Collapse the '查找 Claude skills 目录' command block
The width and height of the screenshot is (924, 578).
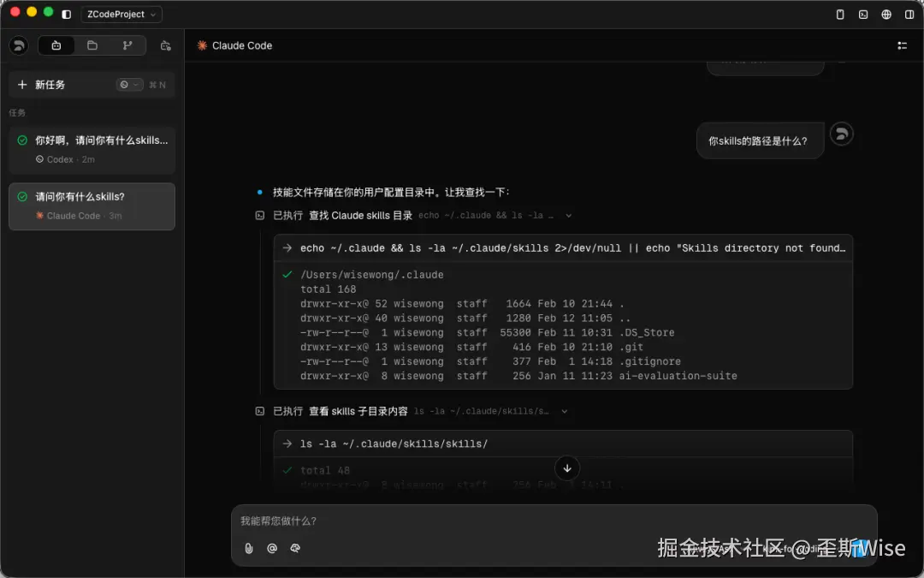coord(569,215)
